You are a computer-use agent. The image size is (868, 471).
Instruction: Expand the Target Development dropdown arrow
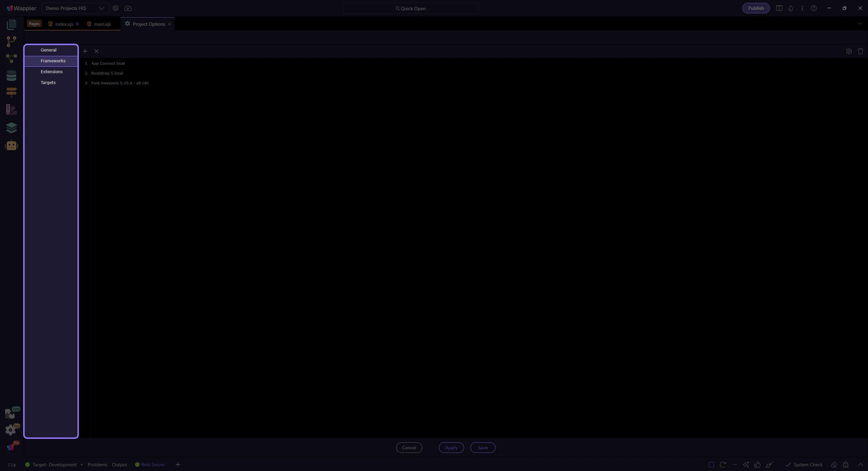(x=82, y=465)
